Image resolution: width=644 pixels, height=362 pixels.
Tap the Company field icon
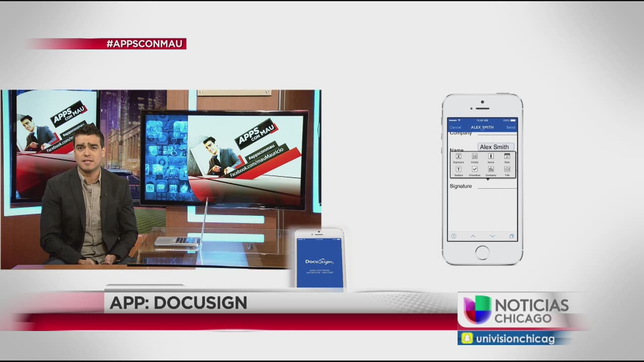pos(491,170)
